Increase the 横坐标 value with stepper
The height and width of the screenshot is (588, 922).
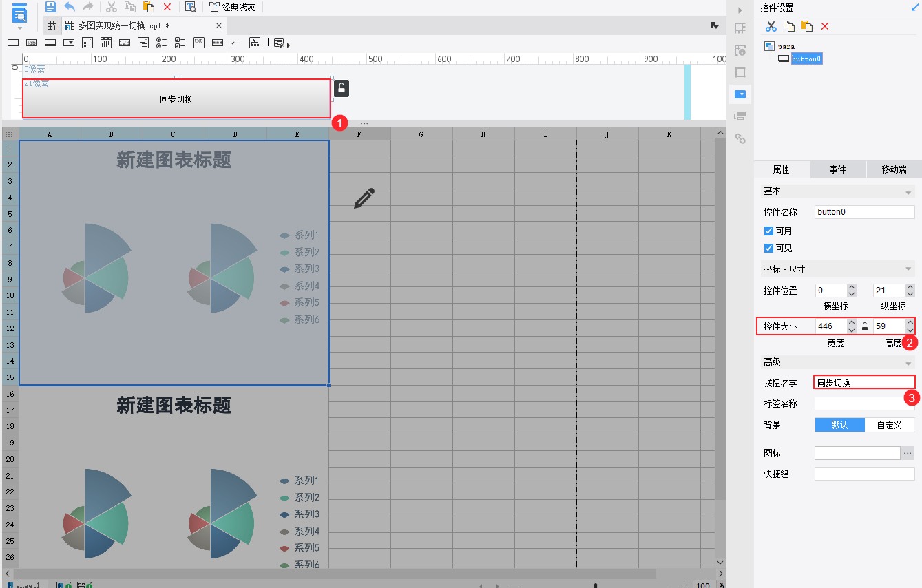[x=852, y=287]
